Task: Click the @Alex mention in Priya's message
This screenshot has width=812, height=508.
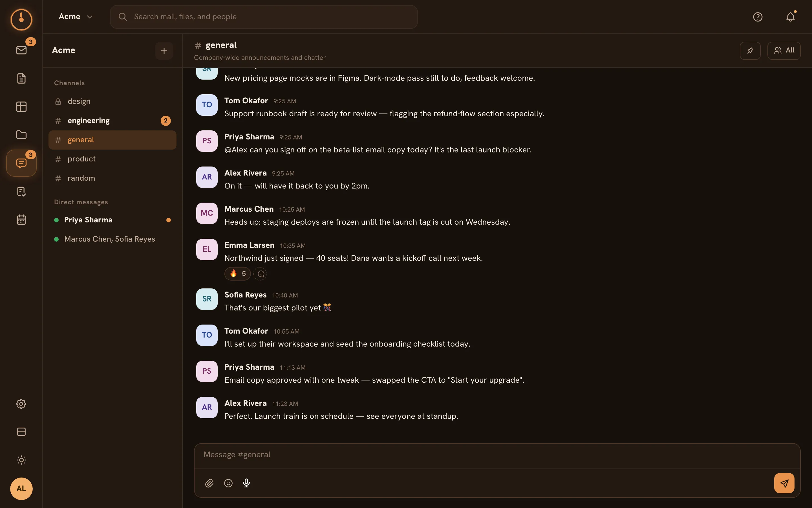Action: [235, 150]
